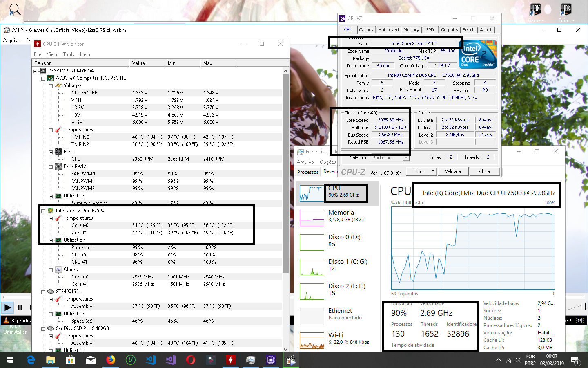
Task: Open the Arquivo menu in media player
Action: click(12, 40)
